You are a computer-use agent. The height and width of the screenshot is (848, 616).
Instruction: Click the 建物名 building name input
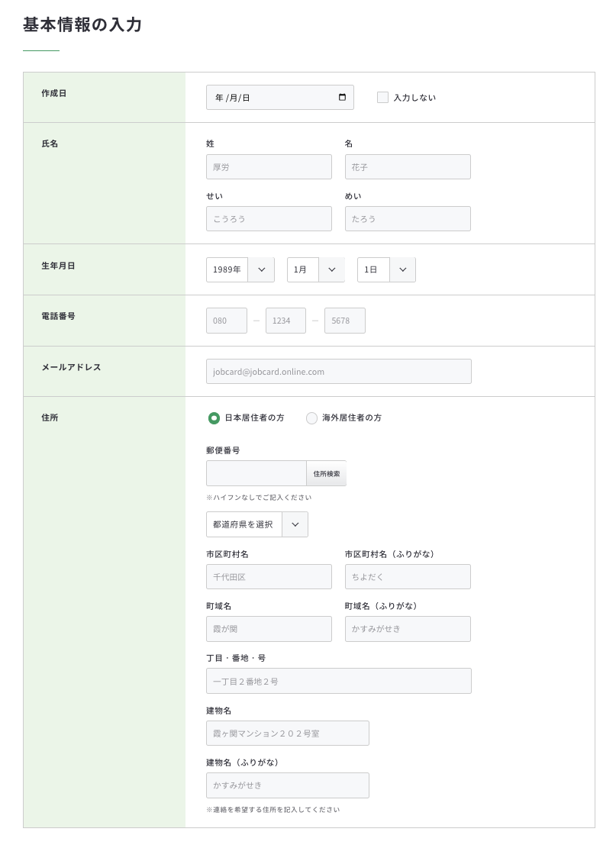(x=288, y=733)
